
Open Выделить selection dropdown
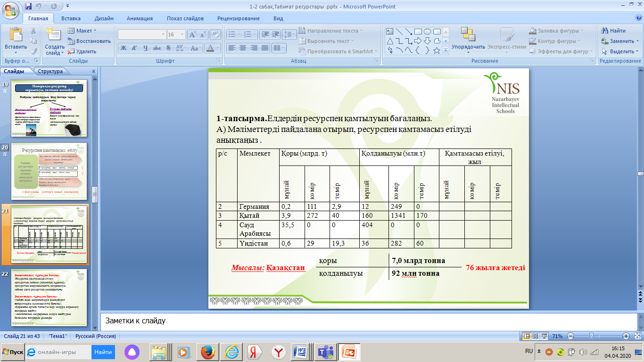pos(618,51)
